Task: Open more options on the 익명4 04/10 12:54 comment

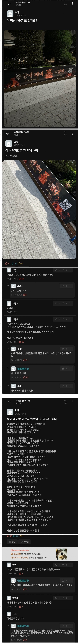Action: point(70,319)
